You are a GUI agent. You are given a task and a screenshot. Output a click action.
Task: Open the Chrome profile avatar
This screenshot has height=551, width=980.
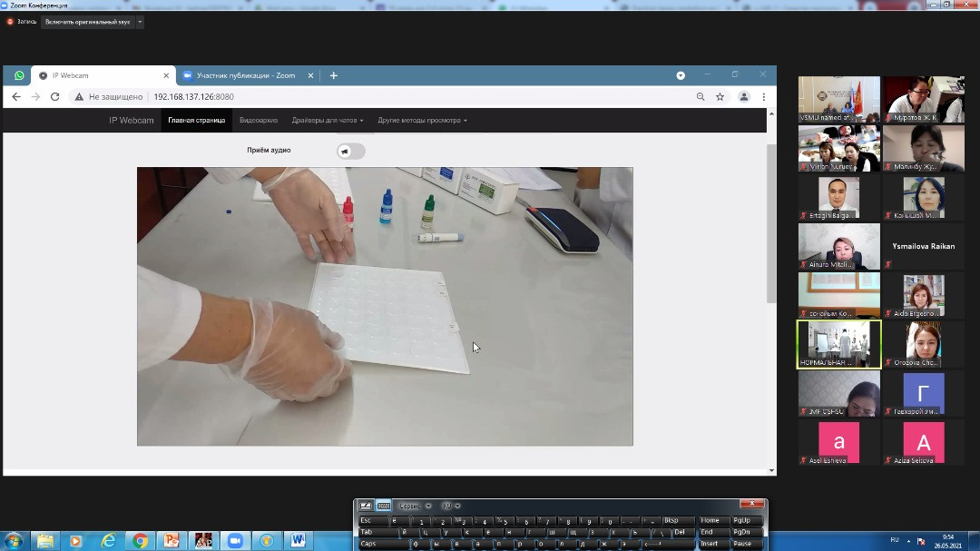click(x=744, y=96)
